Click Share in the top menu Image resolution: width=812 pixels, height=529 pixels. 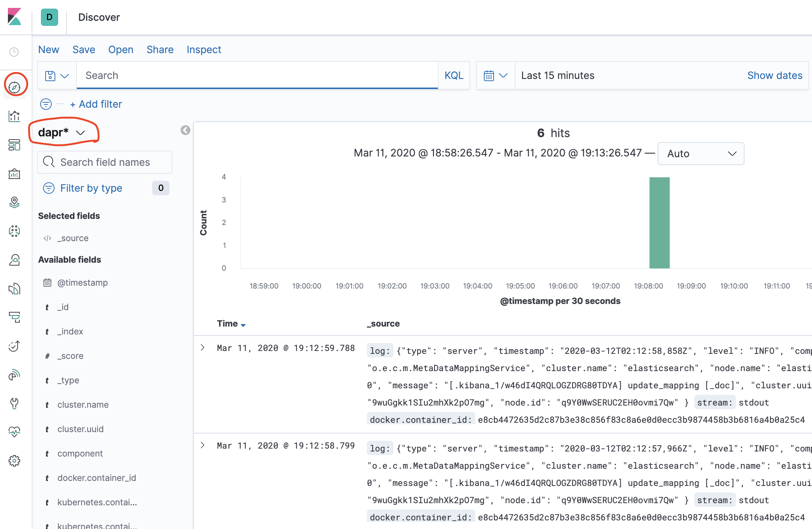[x=160, y=50]
